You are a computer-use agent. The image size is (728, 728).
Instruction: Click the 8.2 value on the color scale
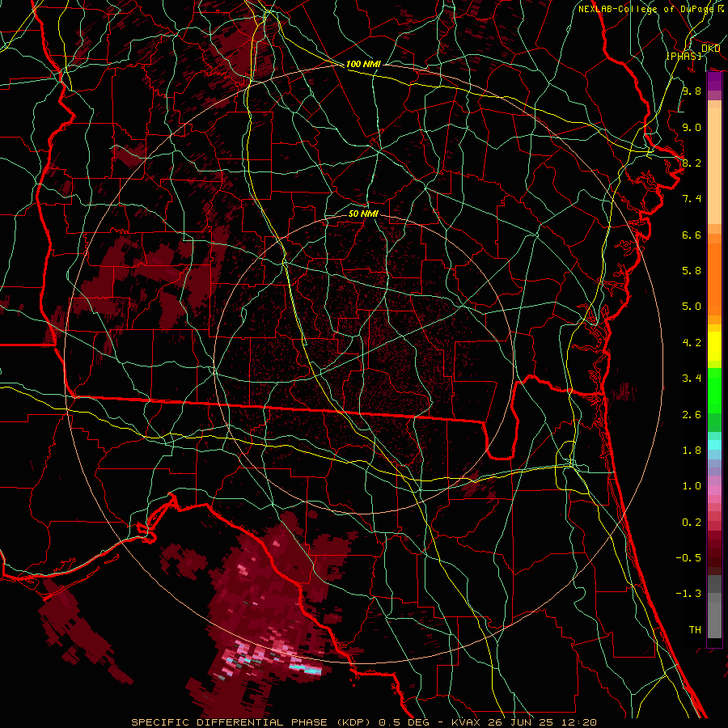pyautogui.click(x=692, y=163)
